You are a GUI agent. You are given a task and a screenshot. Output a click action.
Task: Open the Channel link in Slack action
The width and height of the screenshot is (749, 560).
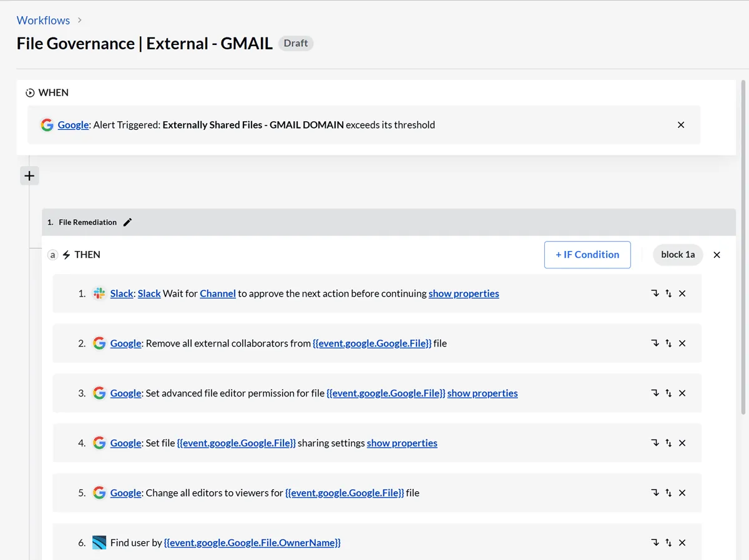point(218,293)
